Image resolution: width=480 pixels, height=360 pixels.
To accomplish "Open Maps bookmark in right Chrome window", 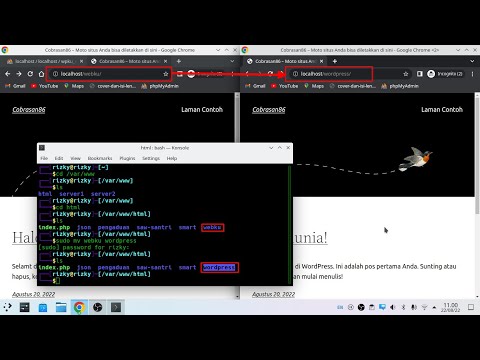I will [314, 86].
